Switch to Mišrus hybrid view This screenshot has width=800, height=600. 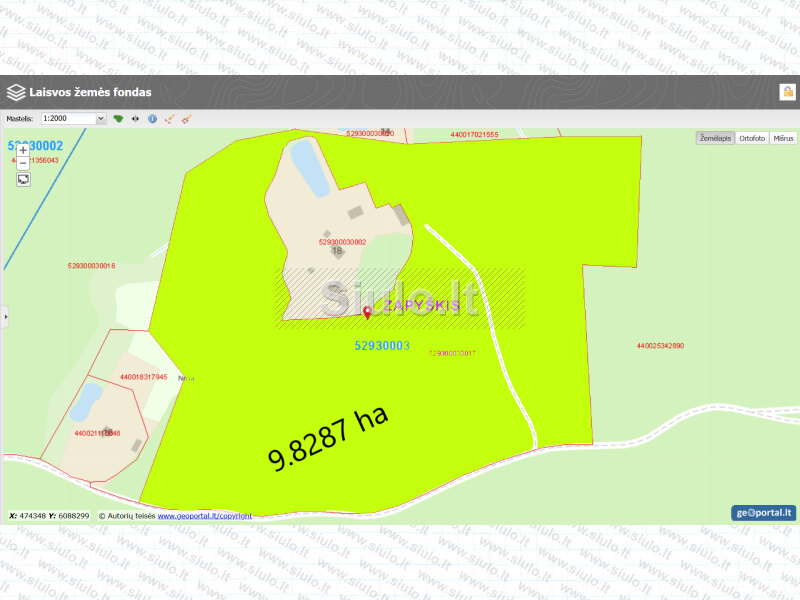pos(783,138)
